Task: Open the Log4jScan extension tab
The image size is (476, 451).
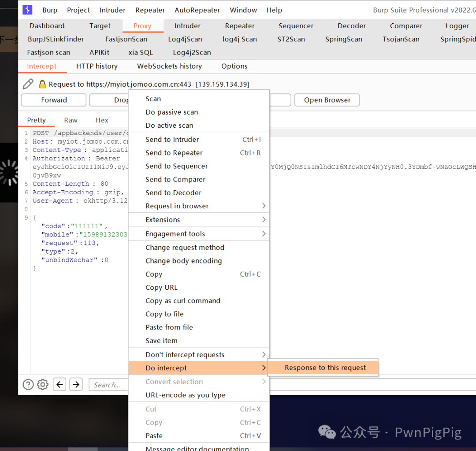Action: [x=185, y=39]
